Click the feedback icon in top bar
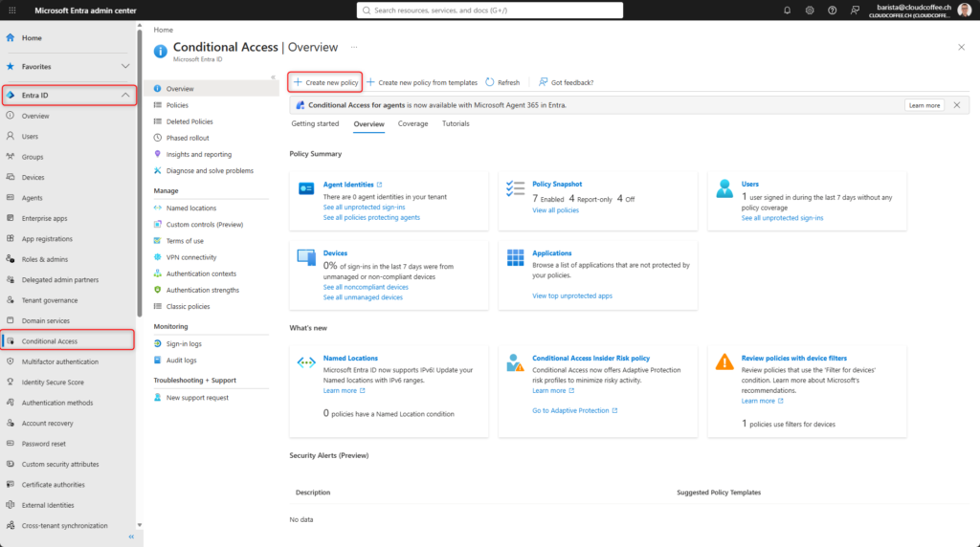Viewport: 980px width, 547px height. point(855,10)
